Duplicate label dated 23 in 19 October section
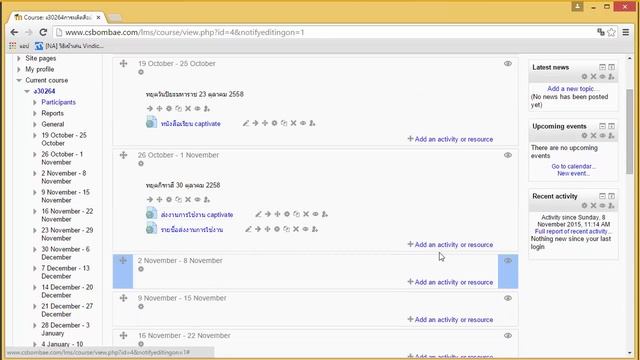The image size is (640, 360). click(178, 109)
